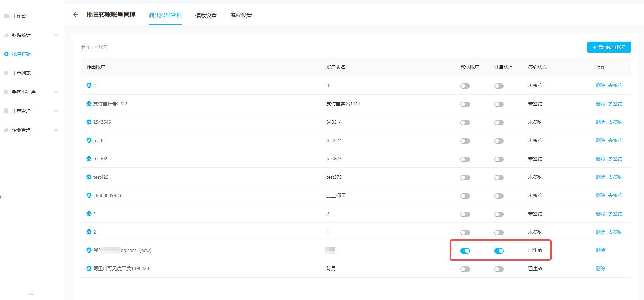Click 去签约 for 18668089433
Viewport: 644px width, 300px height.
click(615, 195)
